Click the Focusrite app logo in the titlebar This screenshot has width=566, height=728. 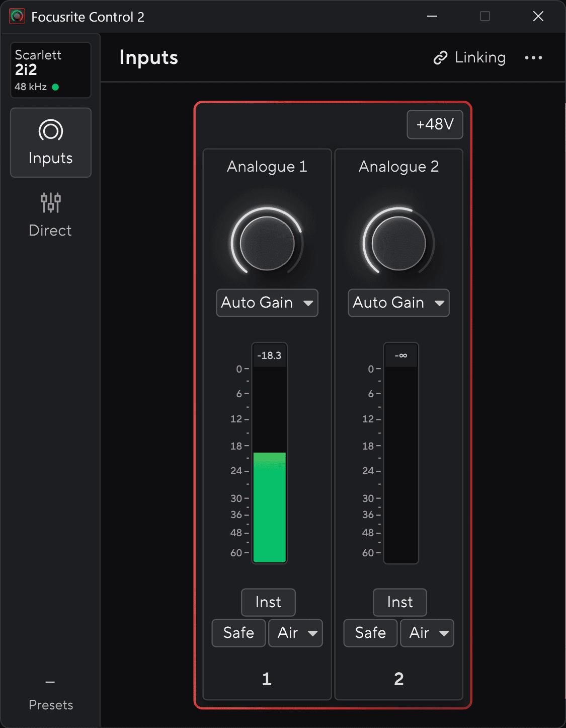tap(17, 16)
